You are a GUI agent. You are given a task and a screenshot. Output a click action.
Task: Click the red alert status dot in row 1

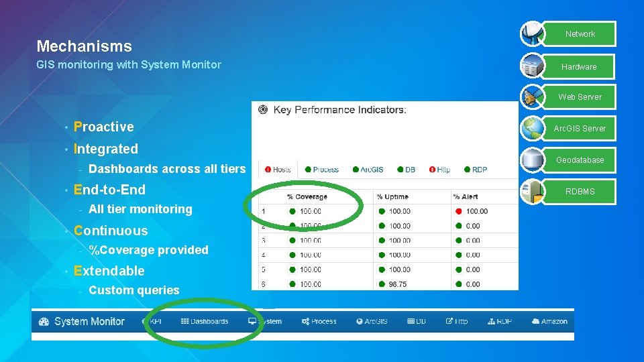[459, 211]
